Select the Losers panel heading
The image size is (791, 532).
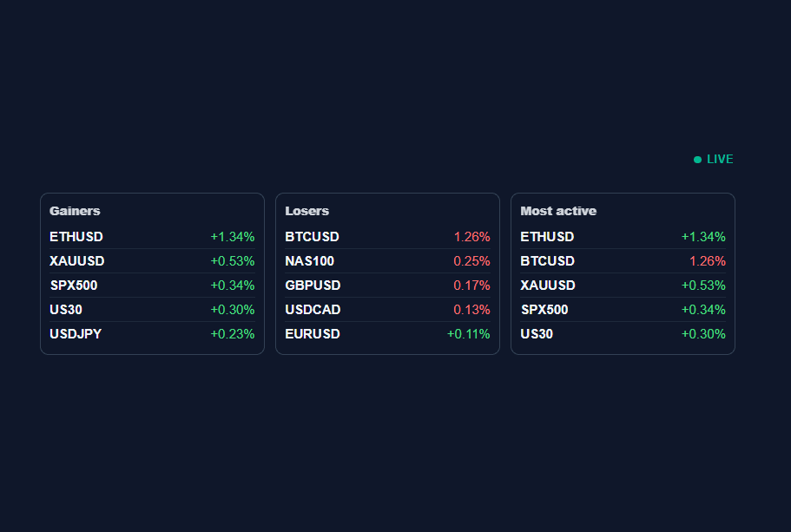(x=307, y=211)
